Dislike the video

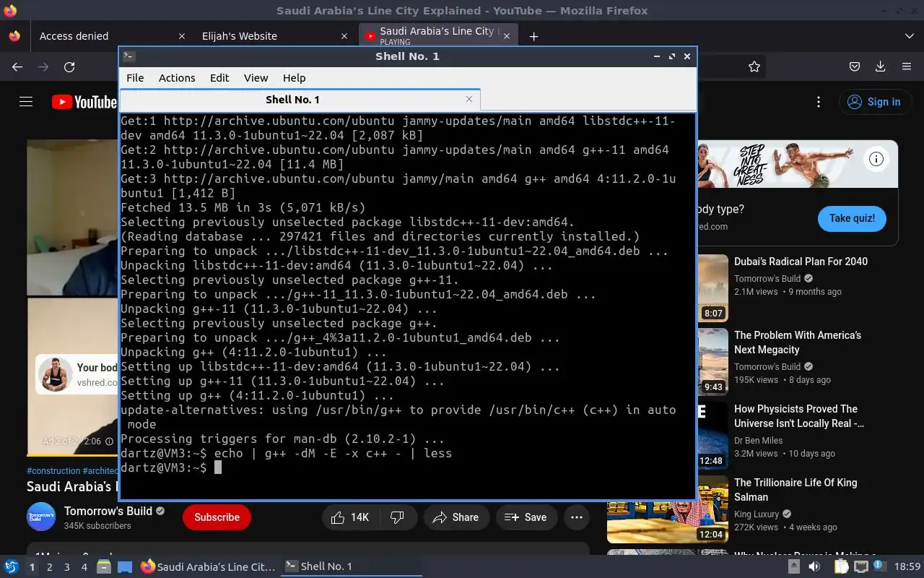(397, 517)
